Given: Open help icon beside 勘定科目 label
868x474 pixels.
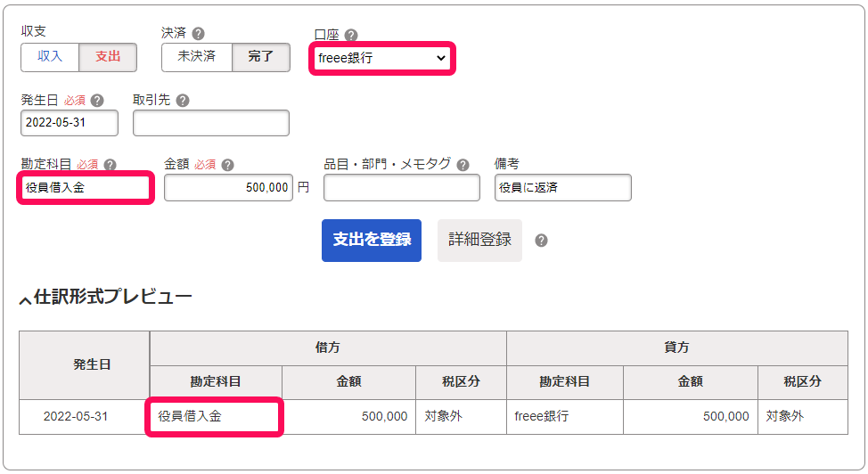Looking at the screenshot, I should point(111,165).
